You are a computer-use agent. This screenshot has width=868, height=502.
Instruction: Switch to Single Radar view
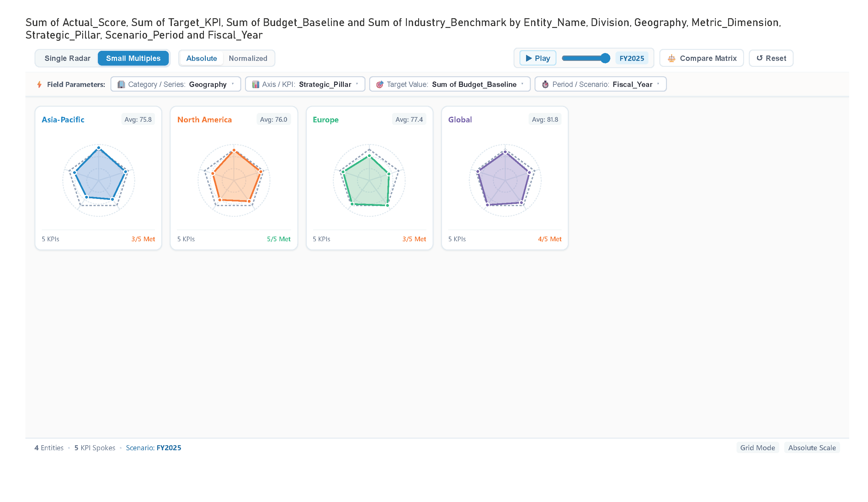click(67, 58)
